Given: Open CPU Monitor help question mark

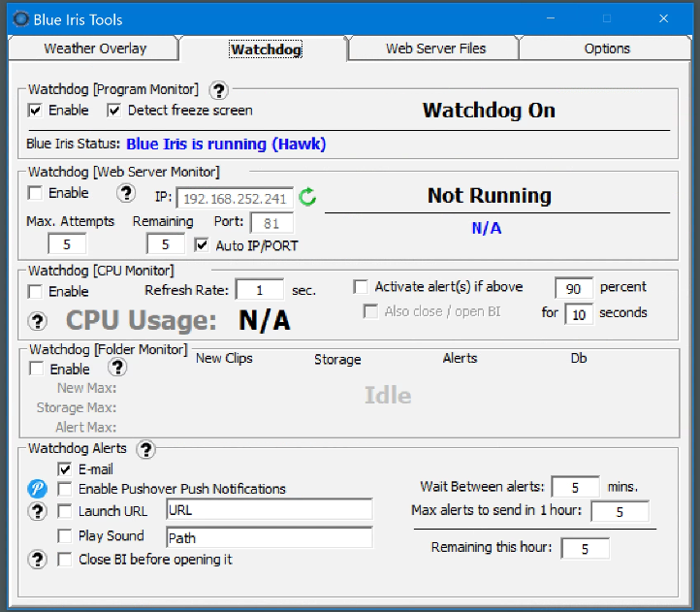Looking at the screenshot, I should (38, 321).
